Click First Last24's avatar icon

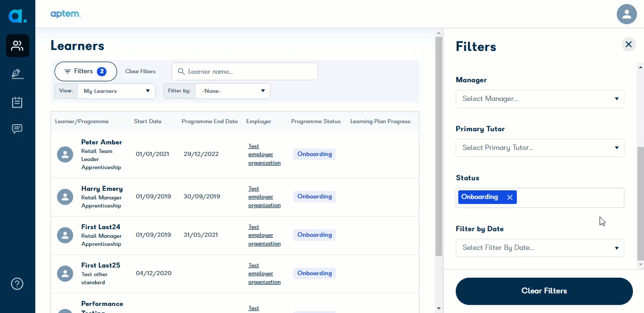coord(65,235)
